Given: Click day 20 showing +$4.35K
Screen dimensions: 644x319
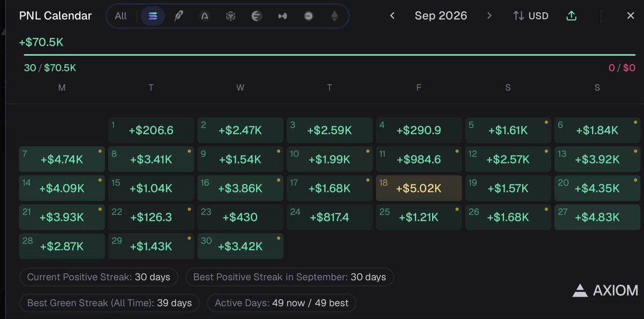Looking at the screenshot, I should point(597,188).
